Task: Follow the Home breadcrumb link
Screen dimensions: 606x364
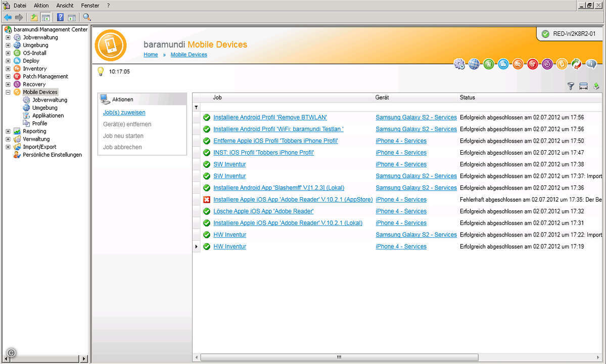Action: [151, 55]
